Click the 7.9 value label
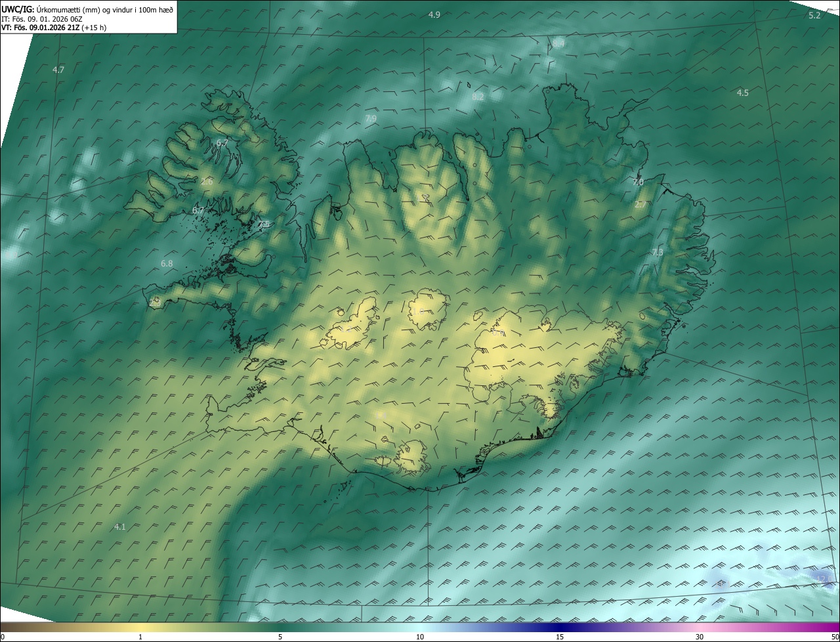 (x=371, y=118)
